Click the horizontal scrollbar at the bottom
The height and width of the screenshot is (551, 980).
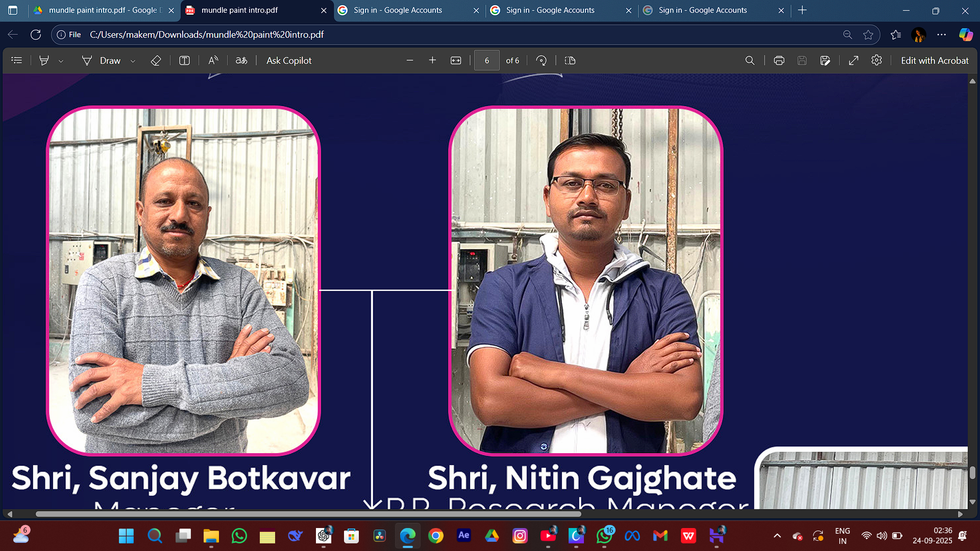tap(306, 514)
